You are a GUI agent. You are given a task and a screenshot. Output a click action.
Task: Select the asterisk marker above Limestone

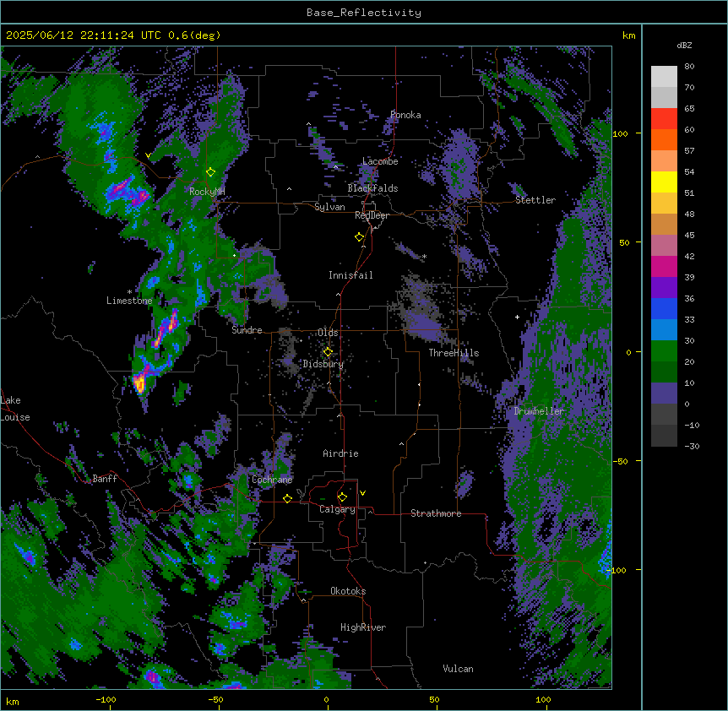click(129, 292)
